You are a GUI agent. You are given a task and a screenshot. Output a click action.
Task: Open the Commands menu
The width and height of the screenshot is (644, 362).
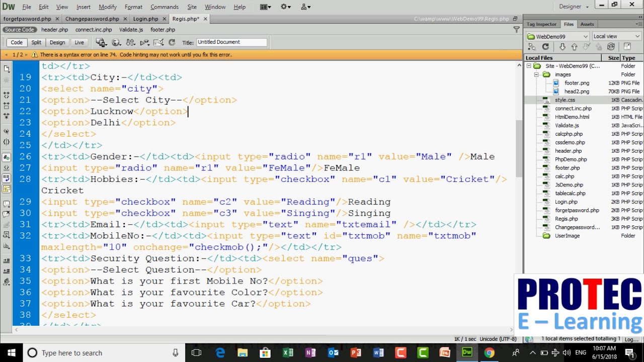click(x=165, y=7)
